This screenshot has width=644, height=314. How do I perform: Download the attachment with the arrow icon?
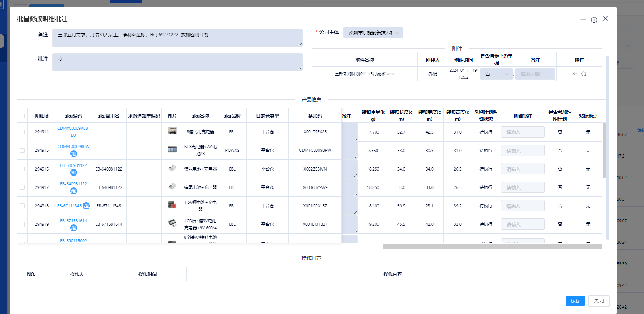[x=575, y=74]
